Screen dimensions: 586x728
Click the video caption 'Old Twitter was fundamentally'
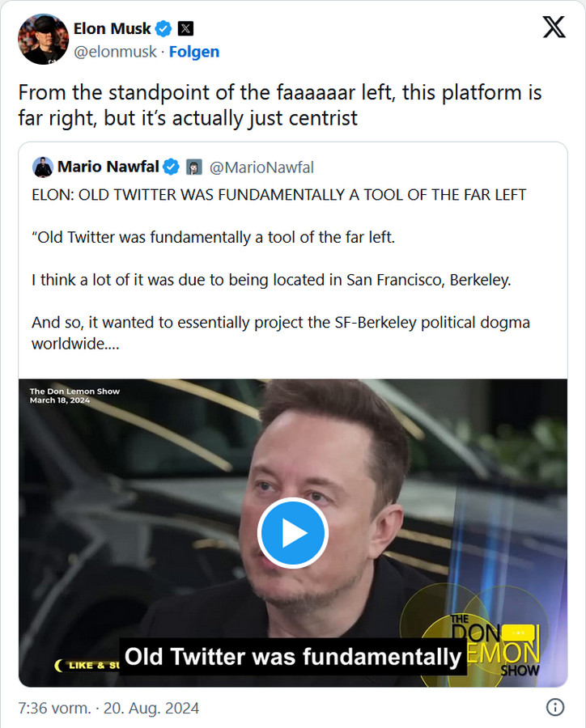point(291,656)
